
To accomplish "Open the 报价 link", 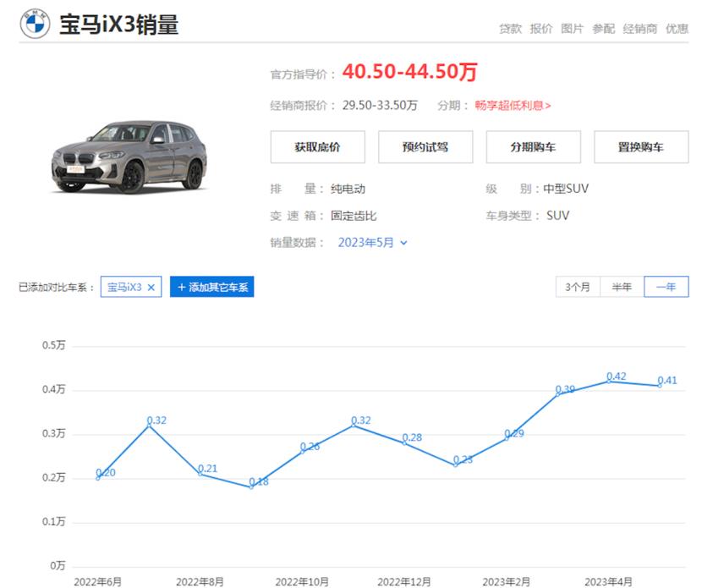I will coord(541,29).
